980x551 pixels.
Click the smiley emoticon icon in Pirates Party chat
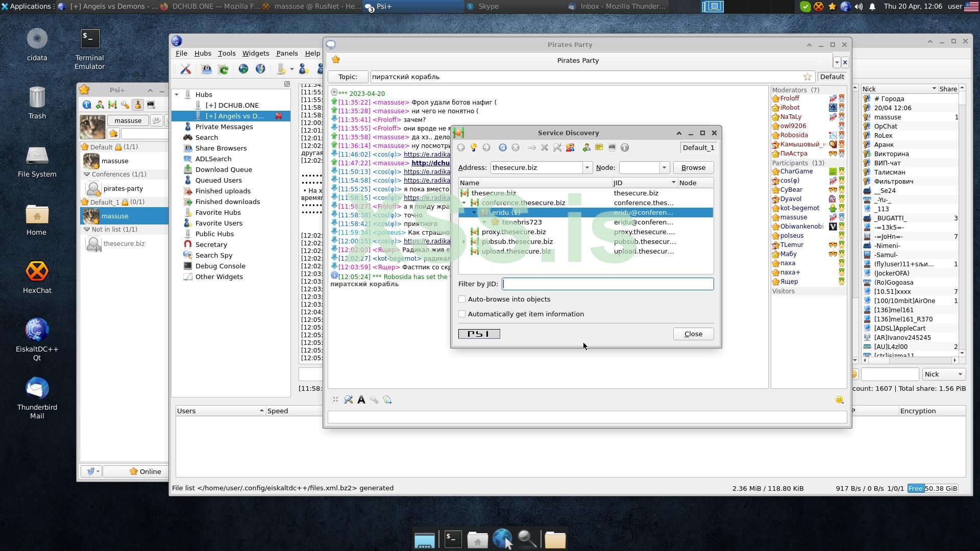click(839, 400)
